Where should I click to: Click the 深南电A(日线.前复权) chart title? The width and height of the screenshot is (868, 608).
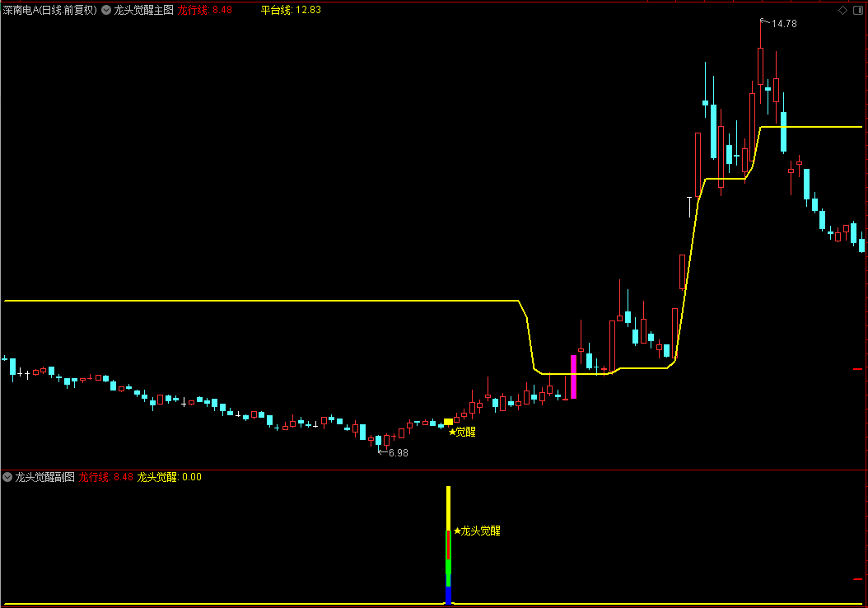coord(49,10)
